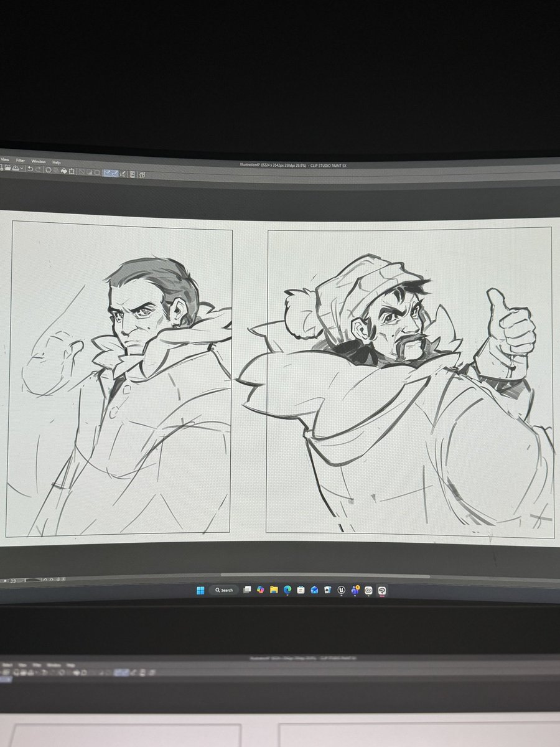Viewport: 560px width, 747px height.
Task: Open Copilot from the taskbar
Action: click(x=260, y=590)
